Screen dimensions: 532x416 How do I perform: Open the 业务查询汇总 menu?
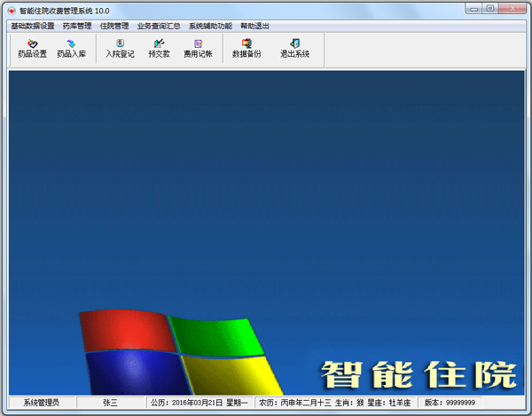coord(159,26)
